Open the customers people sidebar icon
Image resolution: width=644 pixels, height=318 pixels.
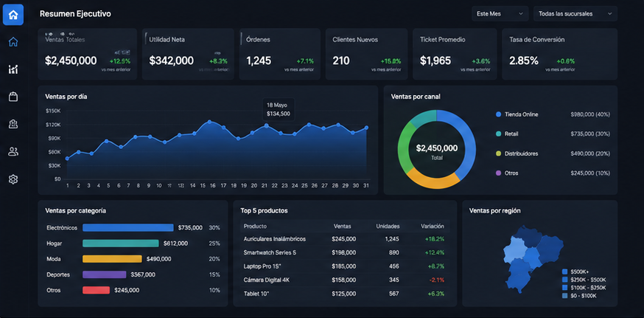(13, 151)
